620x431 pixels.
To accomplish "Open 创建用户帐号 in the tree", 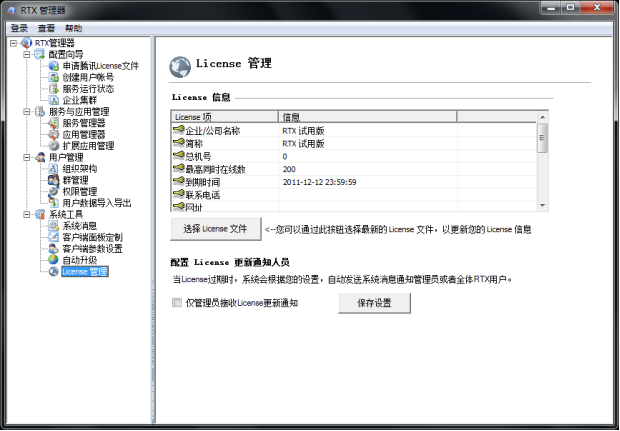I will tap(88, 77).
